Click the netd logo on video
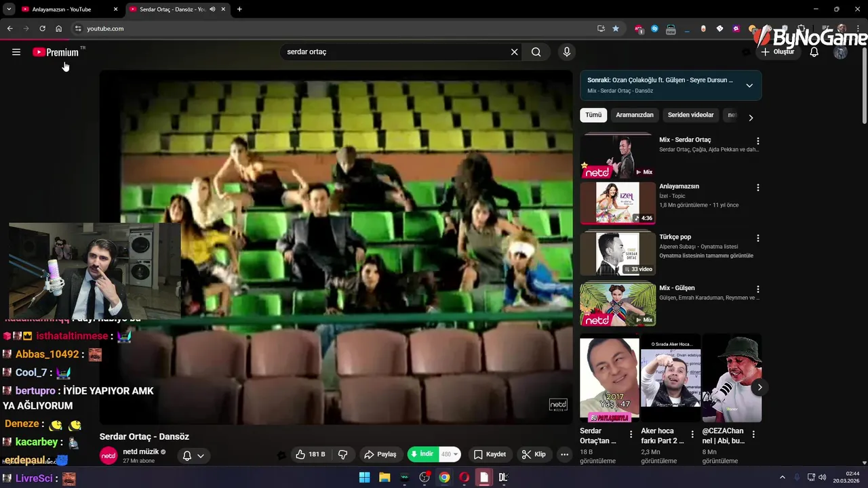Screen dimensions: 868x488 pyautogui.click(x=558, y=405)
